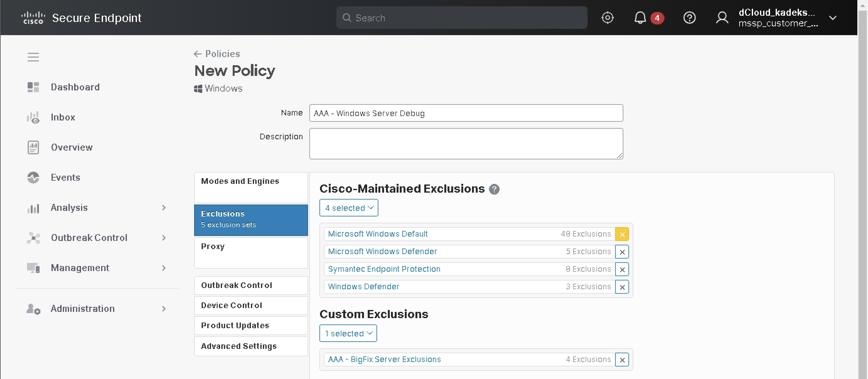
Task: Click the target crosshair icon in header
Action: pyautogui.click(x=607, y=18)
